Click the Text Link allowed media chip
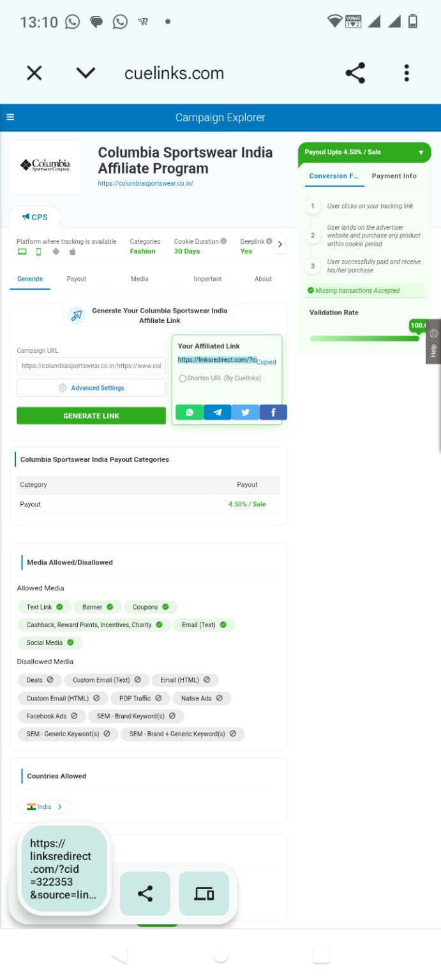The image size is (441, 980). pyautogui.click(x=44, y=607)
